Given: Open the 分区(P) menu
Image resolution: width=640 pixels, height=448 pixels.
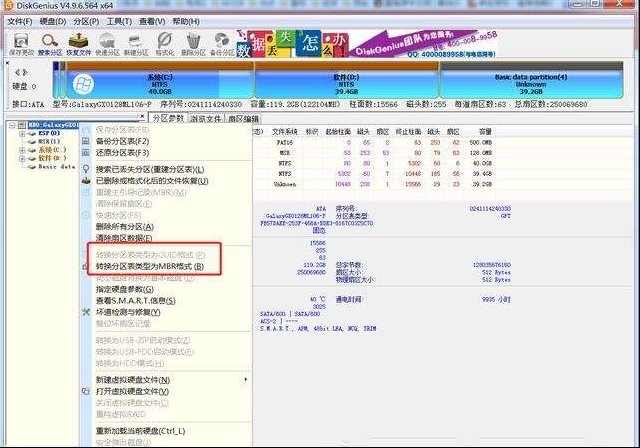Looking at the screenshot, I should tap(86, 21).
